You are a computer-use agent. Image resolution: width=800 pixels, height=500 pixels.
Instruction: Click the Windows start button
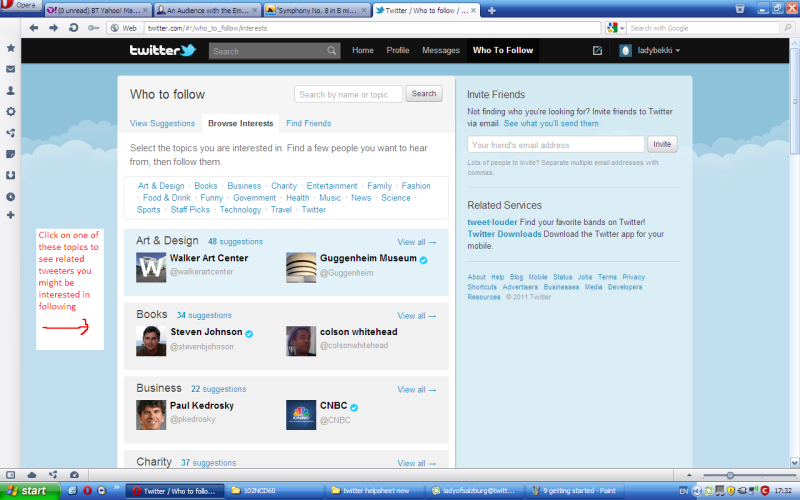pos(30,491)
